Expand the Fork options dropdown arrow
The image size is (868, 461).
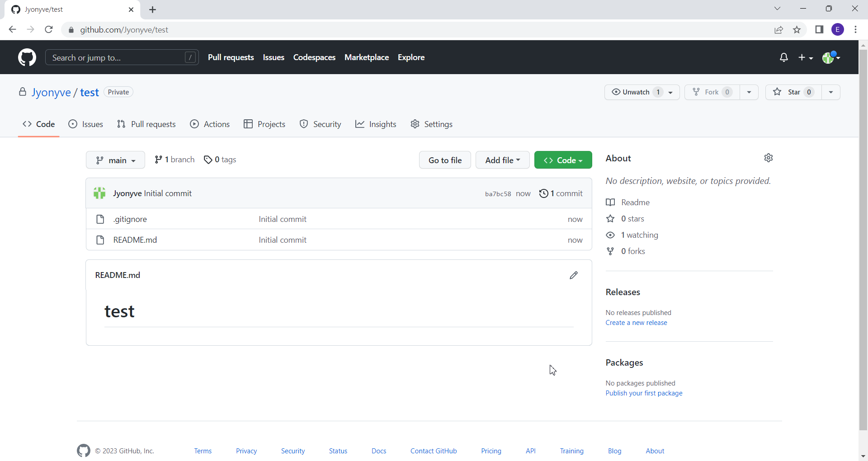[x=749, y=92]
